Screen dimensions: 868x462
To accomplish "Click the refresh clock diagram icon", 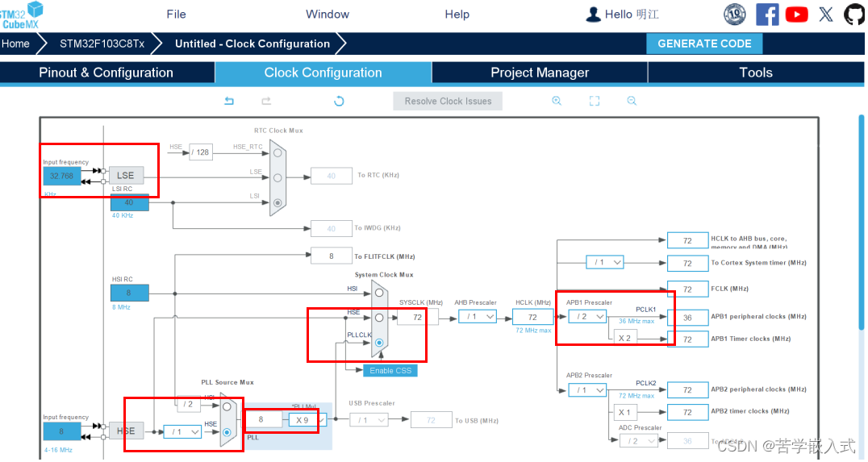I will tap(339, 101).
